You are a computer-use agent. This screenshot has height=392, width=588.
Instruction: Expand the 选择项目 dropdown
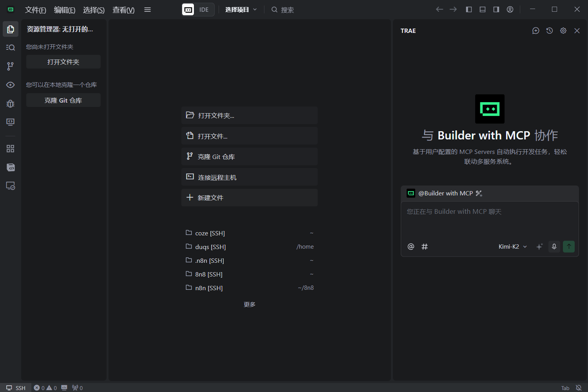tap(241, 10)
